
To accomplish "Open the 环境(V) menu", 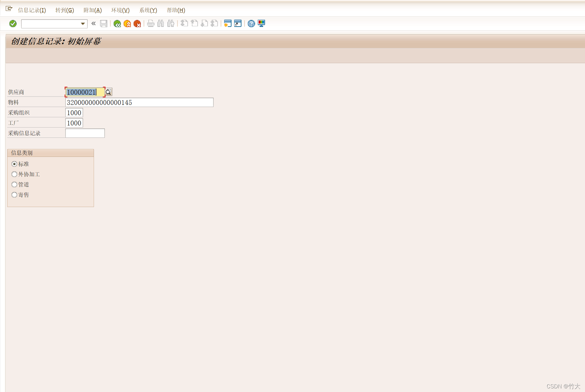I will (x=120, y=10).
